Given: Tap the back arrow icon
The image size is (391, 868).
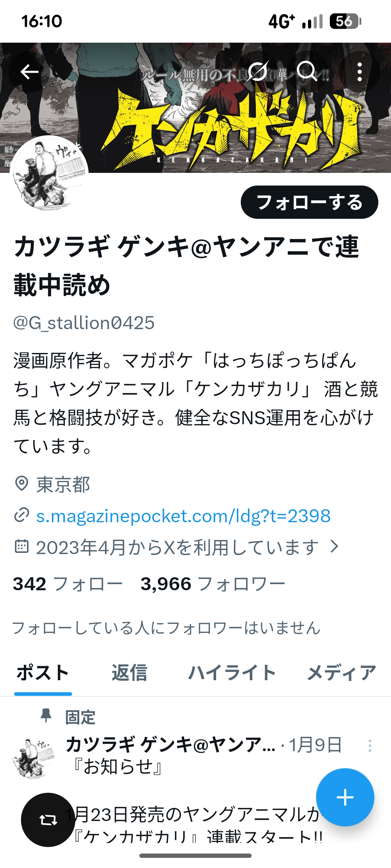Looking at the screenshot, I should pos(29,72).
